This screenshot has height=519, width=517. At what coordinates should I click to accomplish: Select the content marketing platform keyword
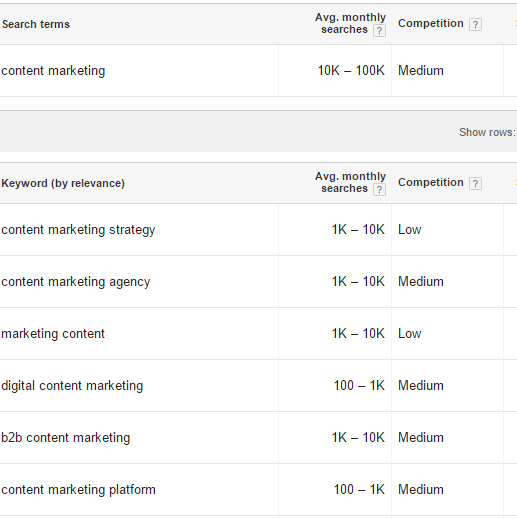[79, 490]
